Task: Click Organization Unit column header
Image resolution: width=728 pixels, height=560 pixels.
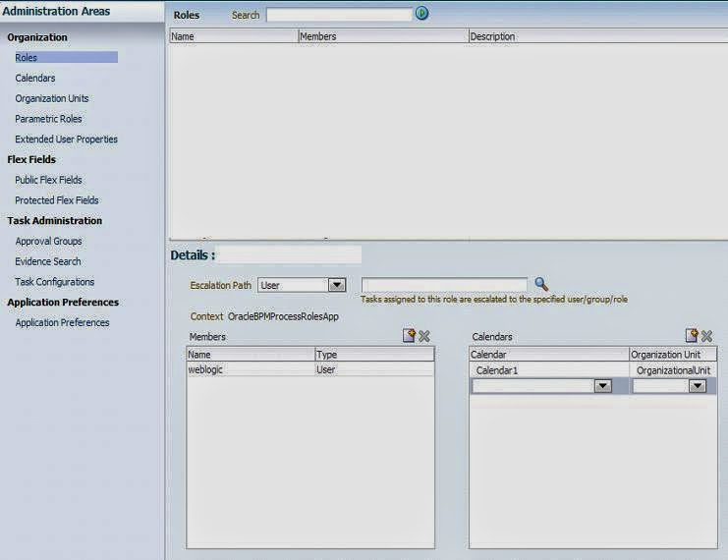Action: click(x=673, y=355)
